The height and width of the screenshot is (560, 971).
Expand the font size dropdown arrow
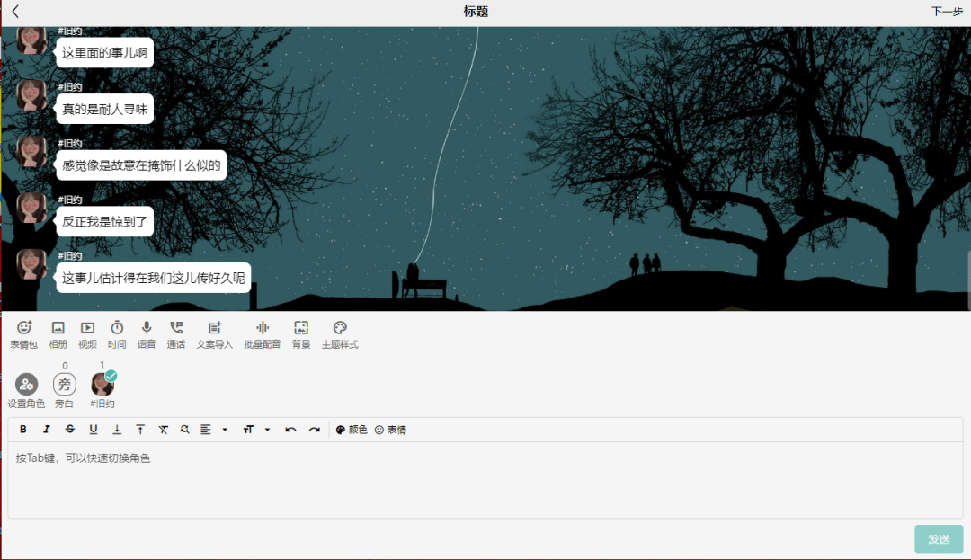268,430
